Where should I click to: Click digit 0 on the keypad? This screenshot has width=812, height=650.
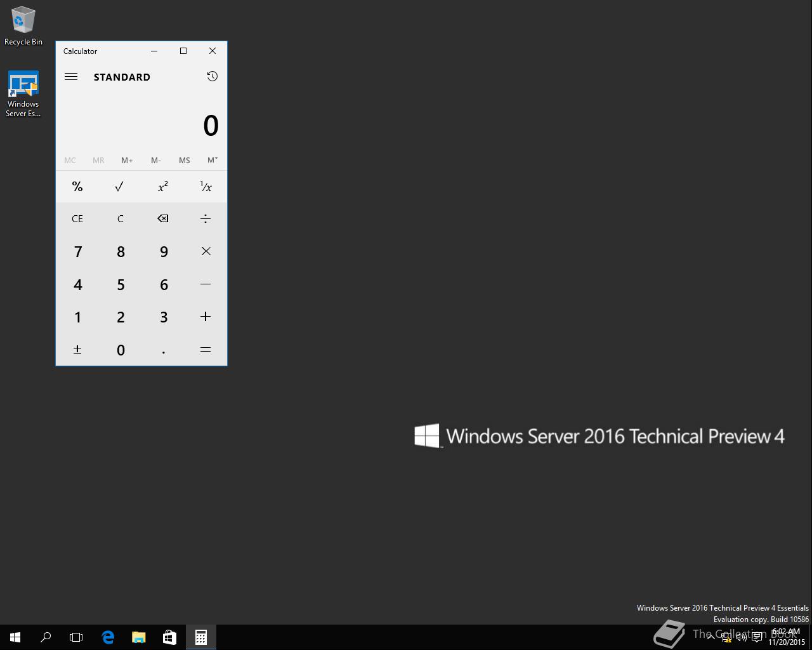click(x=120, y=350)
